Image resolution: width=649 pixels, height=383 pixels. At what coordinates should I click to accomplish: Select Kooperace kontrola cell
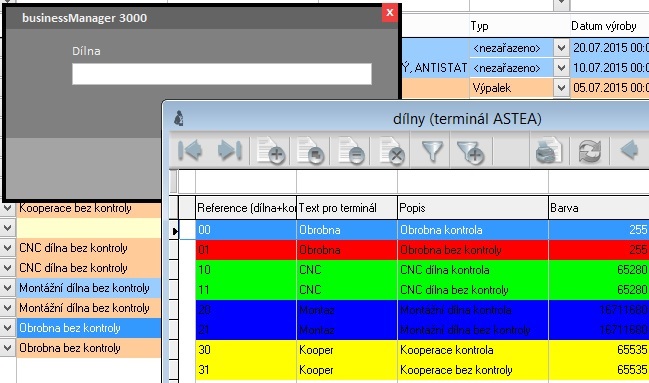(473, 350)
